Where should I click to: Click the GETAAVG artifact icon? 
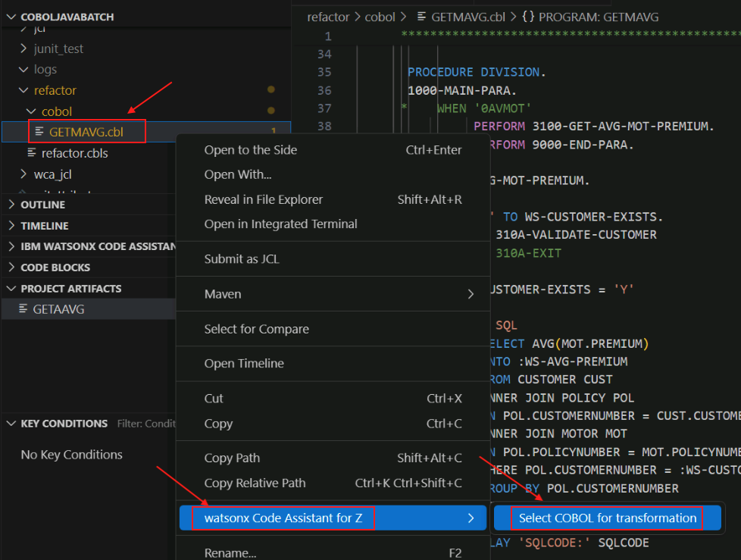23,308
